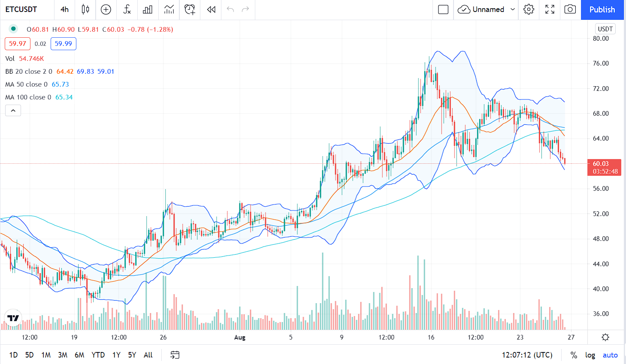Change the 4h timeframe interval
Screen dimensions: 626x364
[x=64, y=9]
